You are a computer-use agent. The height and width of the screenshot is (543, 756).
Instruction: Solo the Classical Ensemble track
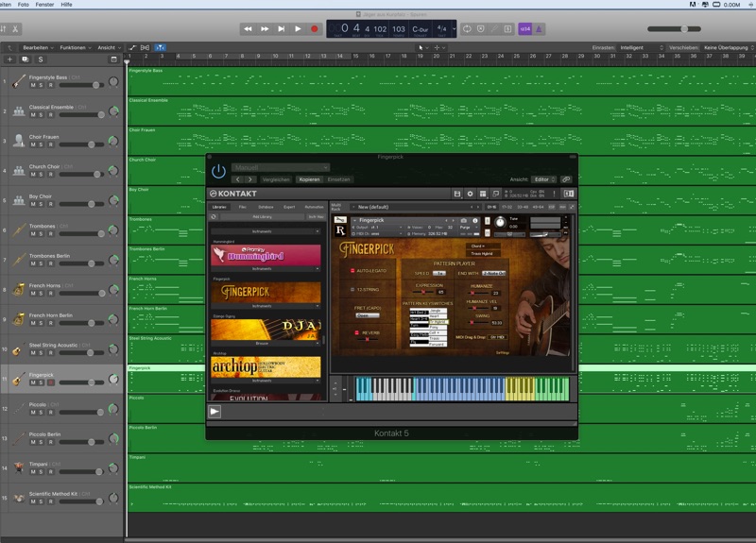(41, 115)
